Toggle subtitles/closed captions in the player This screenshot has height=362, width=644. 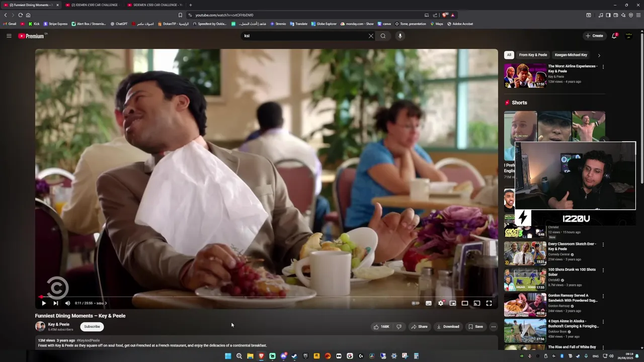pyautogui.click(x=429, y=303)
